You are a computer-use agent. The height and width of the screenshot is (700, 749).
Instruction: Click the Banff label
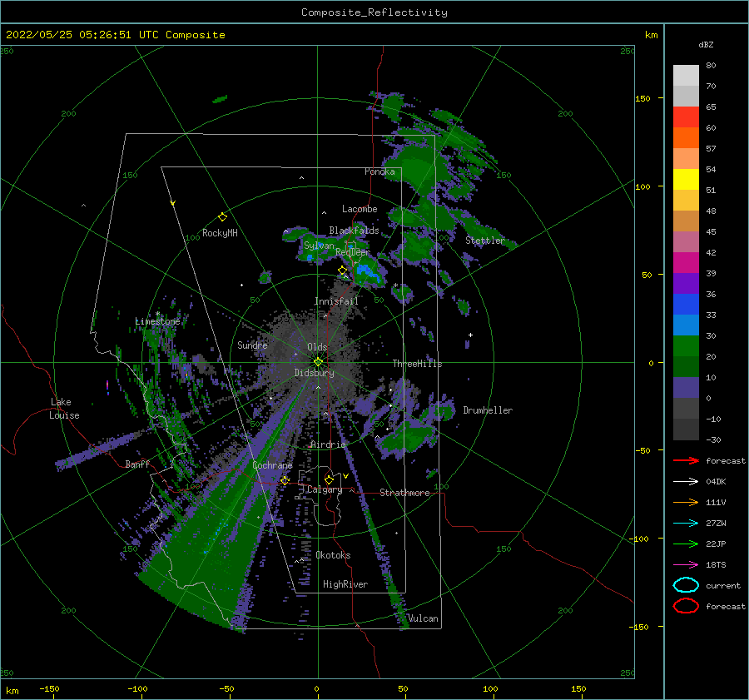(x=137, y=464)
